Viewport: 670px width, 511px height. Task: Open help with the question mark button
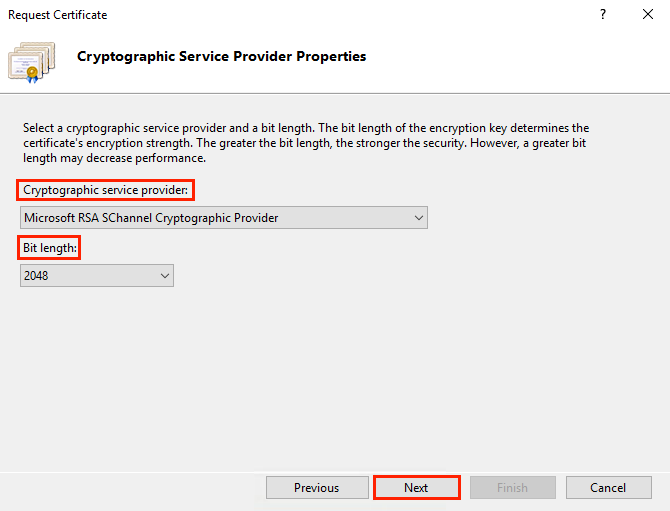coord(602,15)
